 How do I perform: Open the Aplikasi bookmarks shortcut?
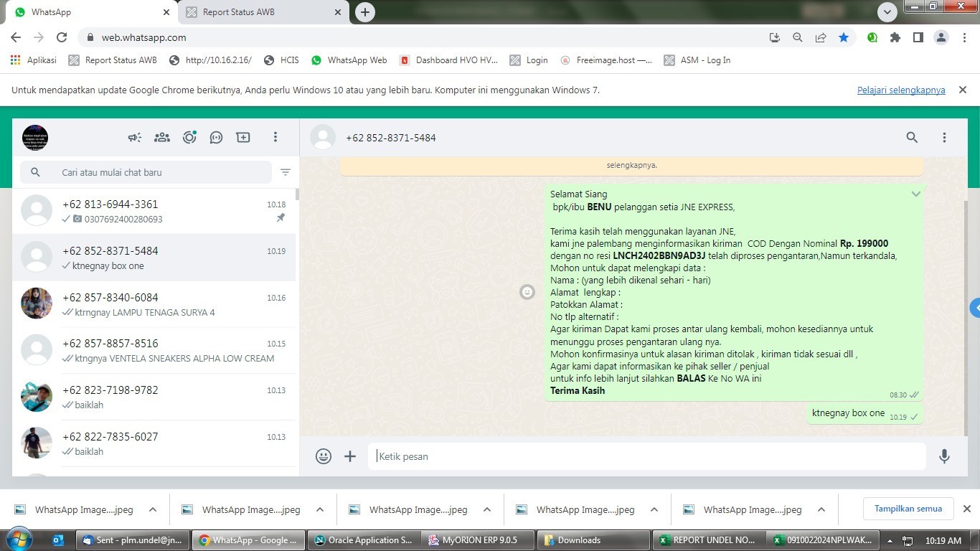[x=34, y=60]
